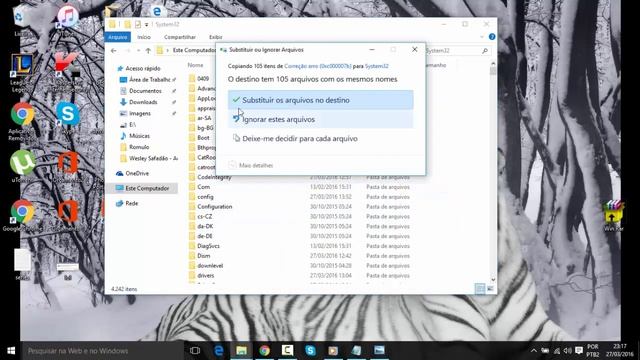The image size is (640, 360).
Task: Switch to details view icon in status bar
Action: 480,289
